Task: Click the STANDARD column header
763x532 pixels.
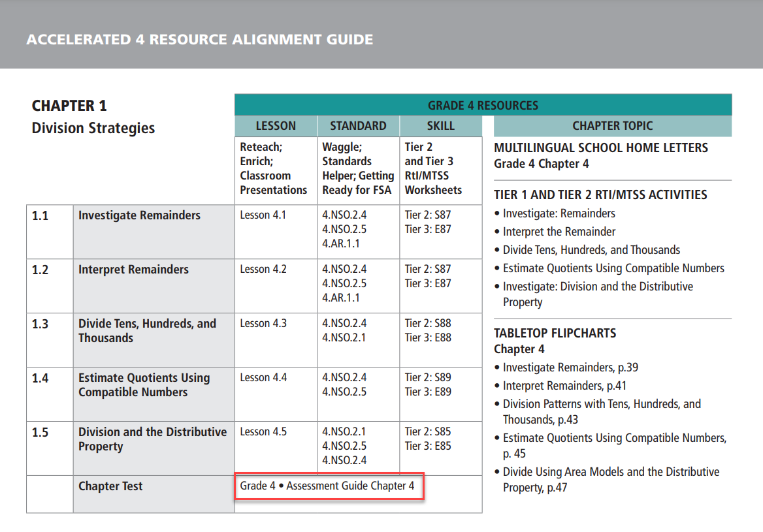Action: coord(357,125)
